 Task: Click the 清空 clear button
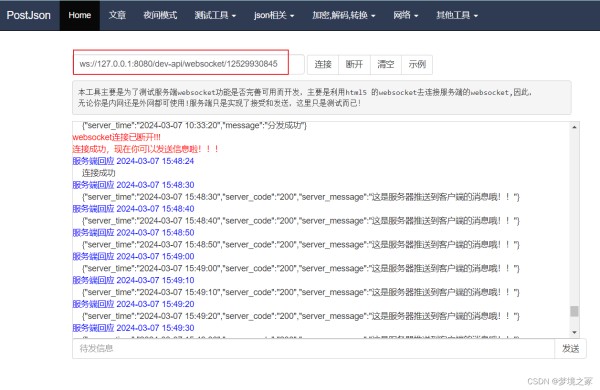386,64
